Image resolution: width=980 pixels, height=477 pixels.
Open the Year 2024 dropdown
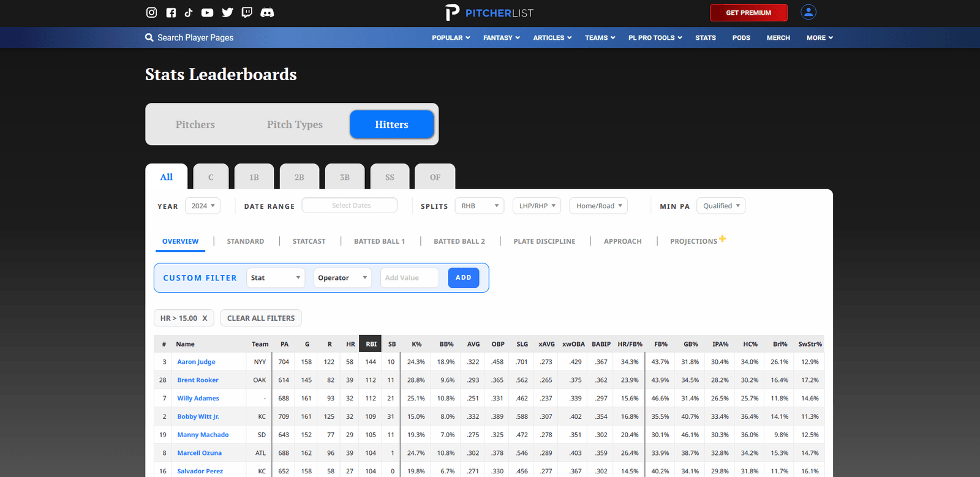(203, 206)
